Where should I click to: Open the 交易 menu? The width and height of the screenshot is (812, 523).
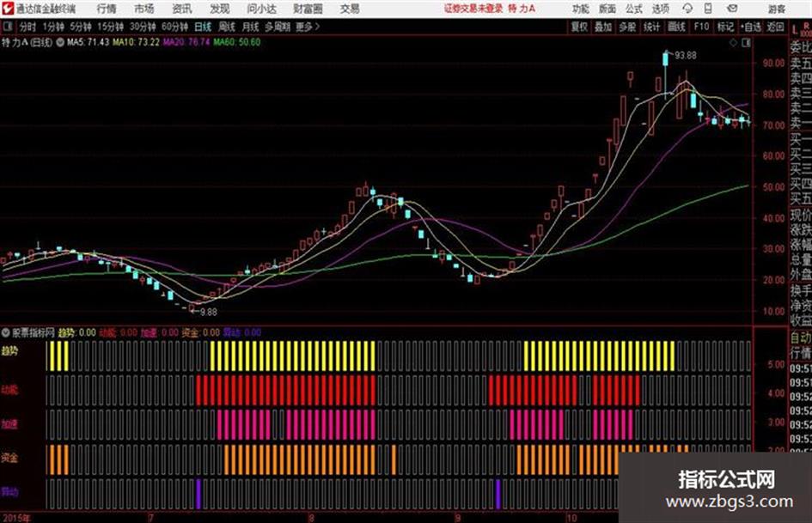point(350,9)
